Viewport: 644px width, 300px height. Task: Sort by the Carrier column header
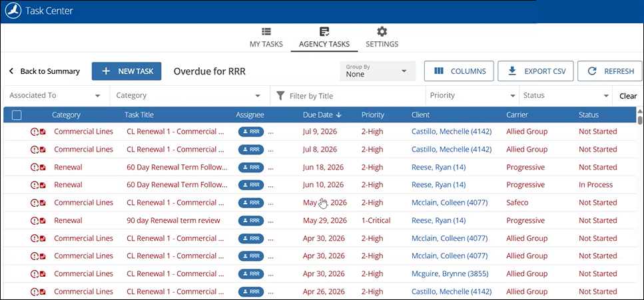(517, 115)
